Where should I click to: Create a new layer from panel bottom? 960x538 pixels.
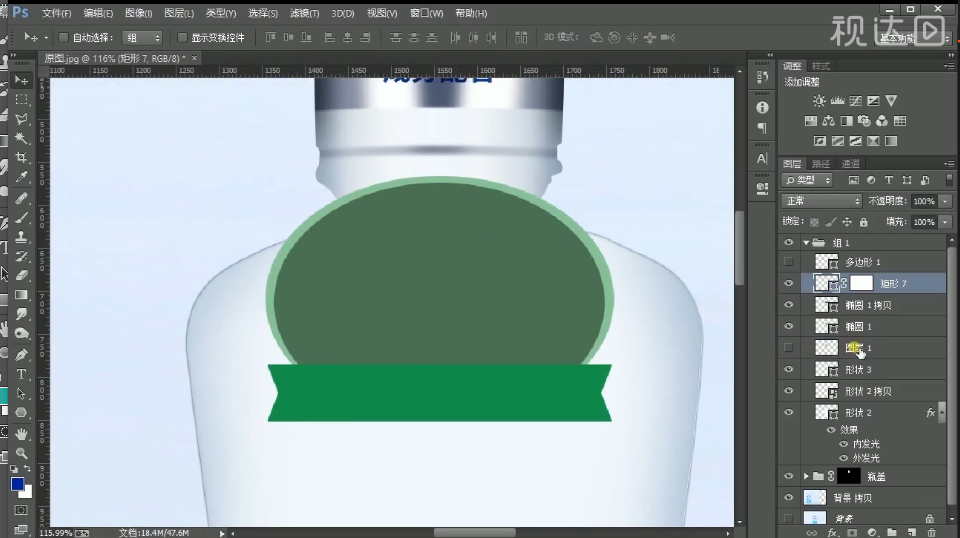click(912, 532)
